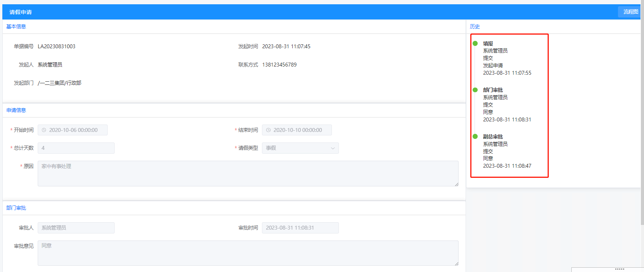Click the 请假申请 page title
Viewport: 644px width, 272px height.
pyautogui.click(x=21, y=12)
